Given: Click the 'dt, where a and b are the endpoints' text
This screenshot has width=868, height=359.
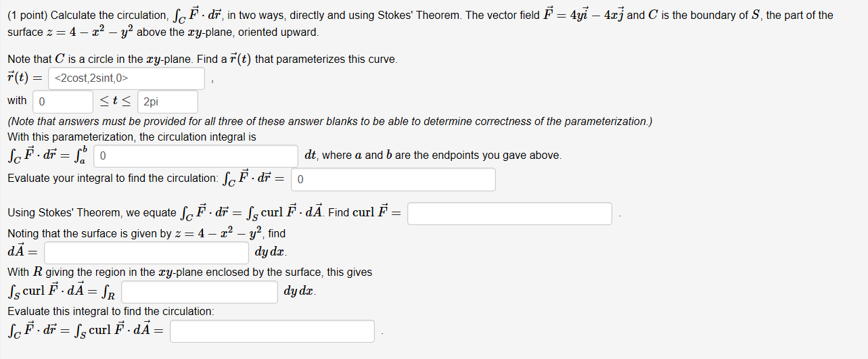Looking at the screenshot, I should 433,155.
